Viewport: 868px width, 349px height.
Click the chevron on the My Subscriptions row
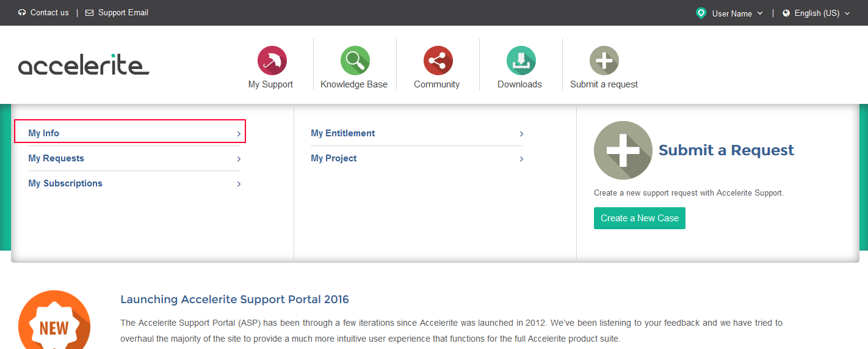[239, 184]
